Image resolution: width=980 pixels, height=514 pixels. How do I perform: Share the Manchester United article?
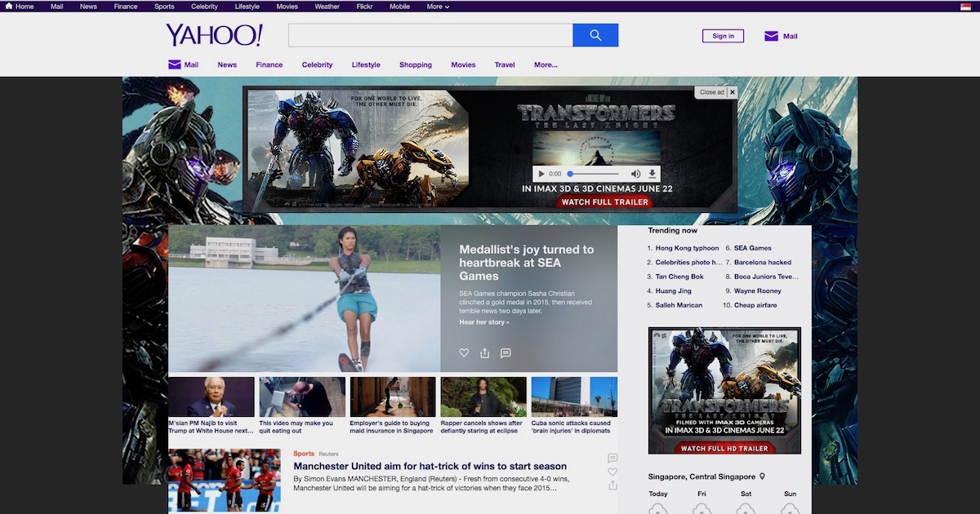612,485
